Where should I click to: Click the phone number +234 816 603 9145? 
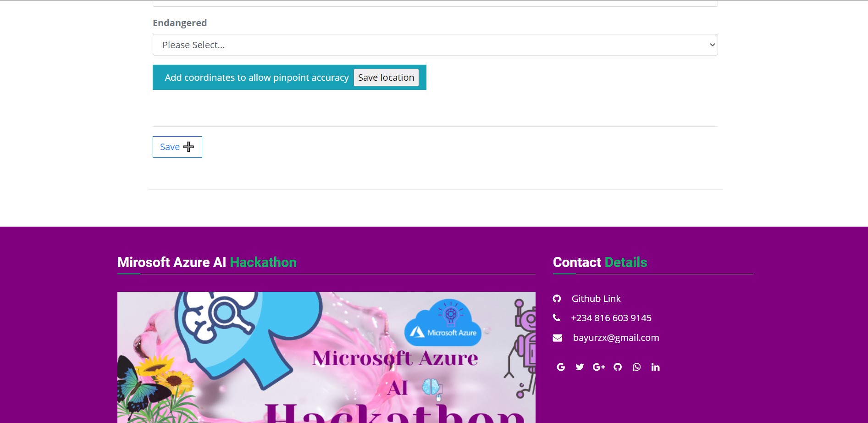[x=611, y=318]
